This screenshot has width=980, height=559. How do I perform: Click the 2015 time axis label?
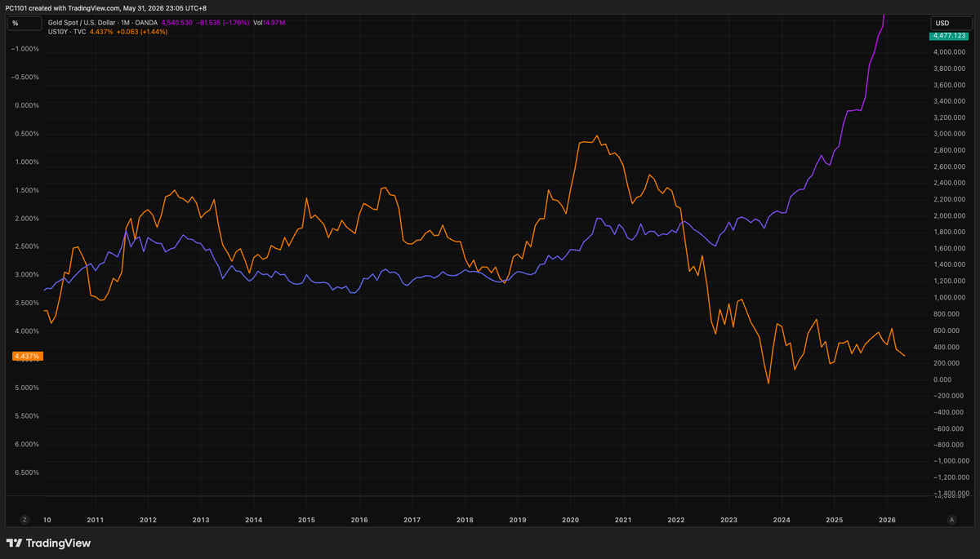pyautogui.click(x=306, y=519)
